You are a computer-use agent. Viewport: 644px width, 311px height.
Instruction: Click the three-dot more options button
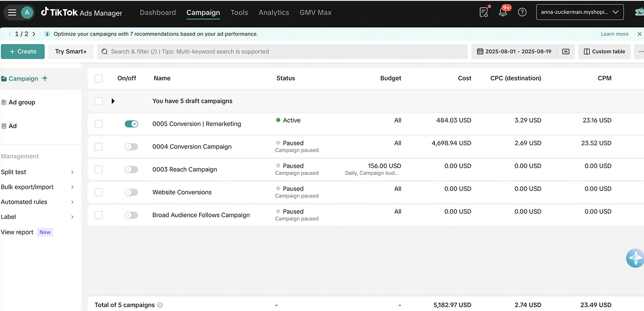coord(641,51)
